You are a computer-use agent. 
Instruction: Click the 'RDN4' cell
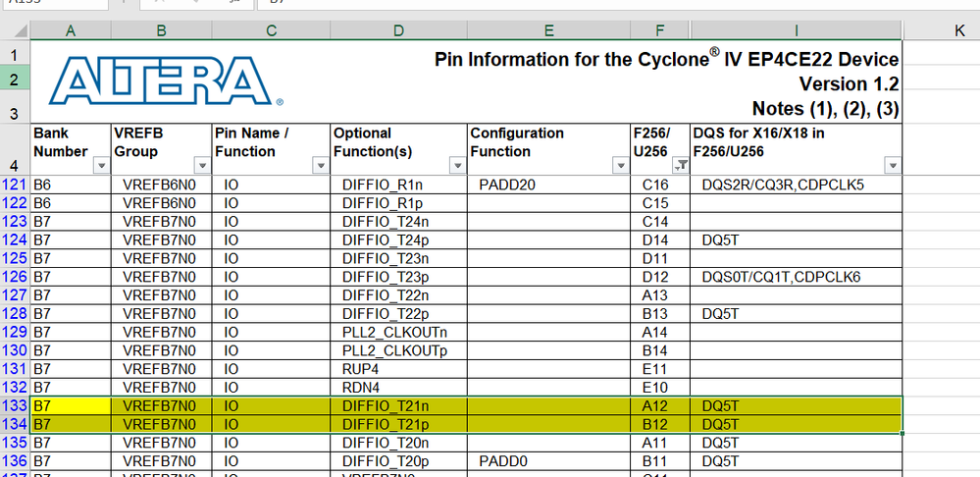coord(398,388)
